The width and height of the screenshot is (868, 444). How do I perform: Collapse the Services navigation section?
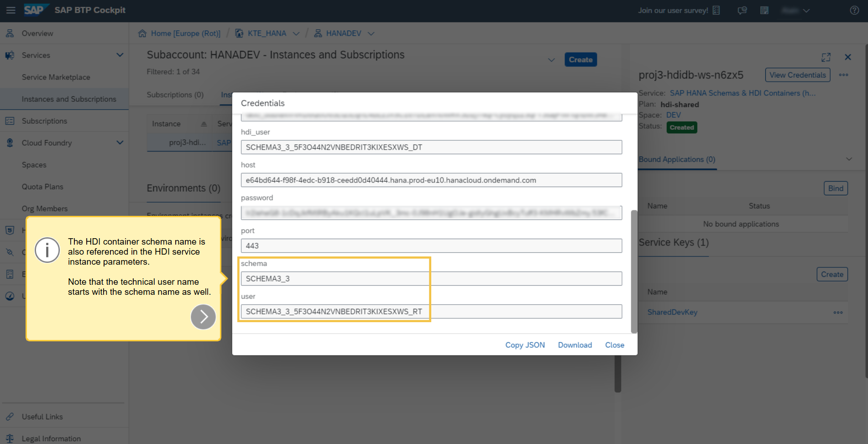click(120, 55)
